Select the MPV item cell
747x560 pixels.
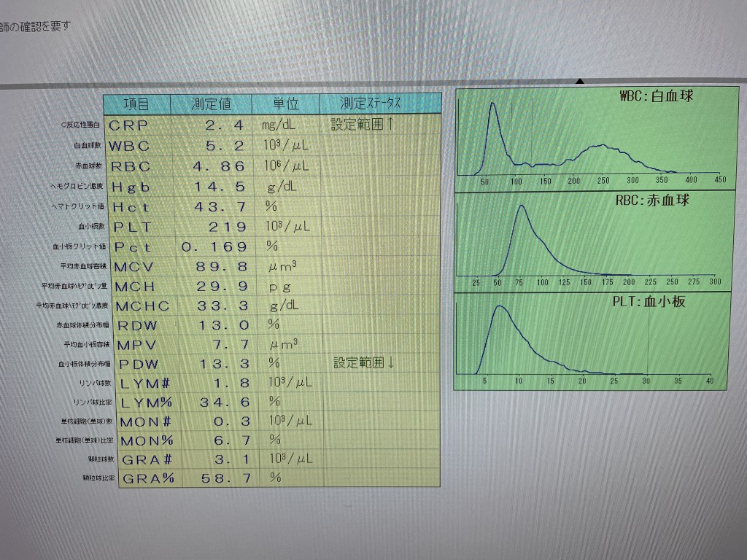[x=149, y=345]
